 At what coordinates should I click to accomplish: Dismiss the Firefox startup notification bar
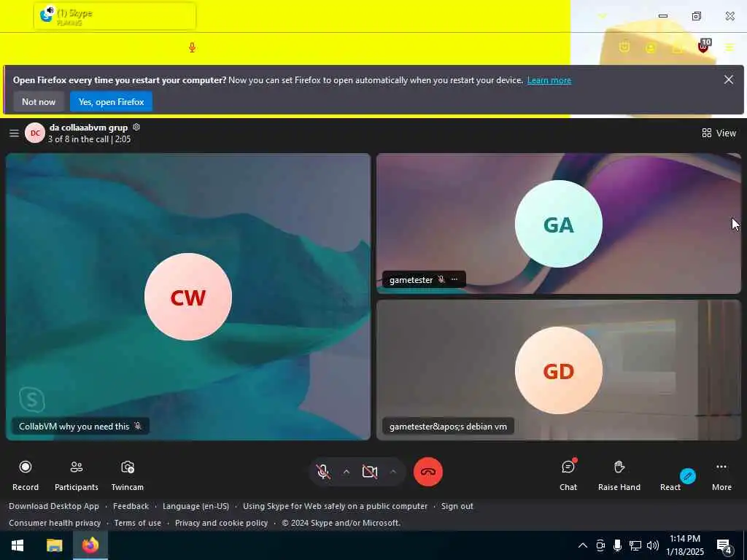[729, 79]
